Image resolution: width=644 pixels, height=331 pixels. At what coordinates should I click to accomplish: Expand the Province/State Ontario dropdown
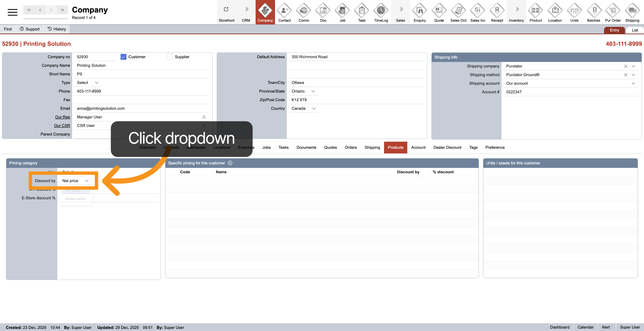pyautogui.click(x=313, y=91)
